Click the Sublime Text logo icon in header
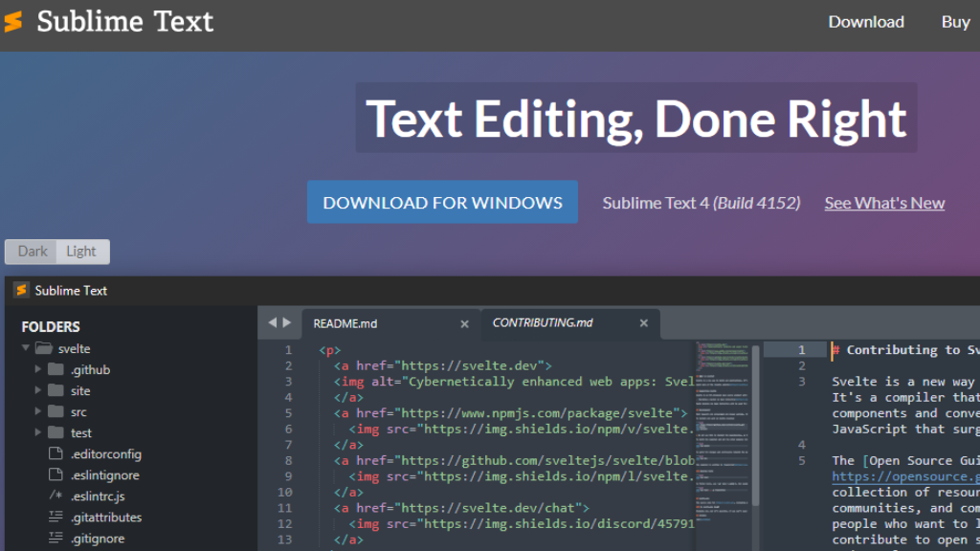This screenshot has width=980, height=551. [x=13, y=21]
